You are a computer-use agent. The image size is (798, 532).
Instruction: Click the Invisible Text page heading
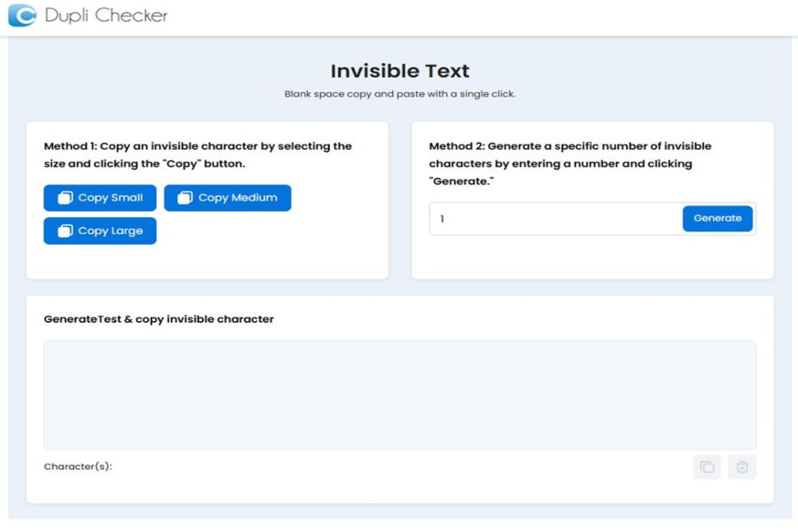click(x=400, y=71)
